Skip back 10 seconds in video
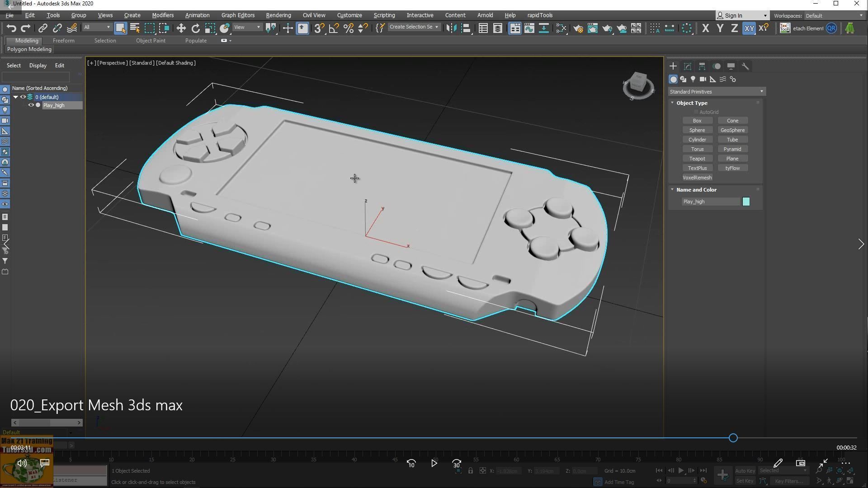The image size is (868, 488). (411, 464)
